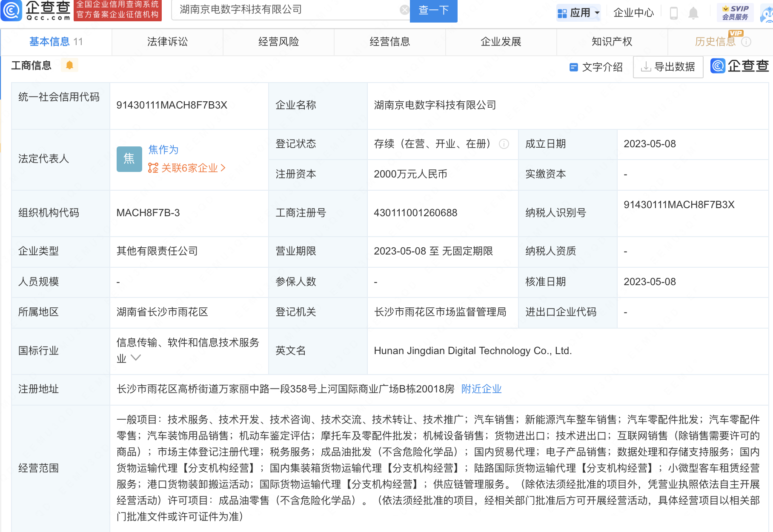Open 关联6家企业 related companies arrow
The height and width of the screenshot is (532, 773).
pyautogui.click(x=223, y=168)
